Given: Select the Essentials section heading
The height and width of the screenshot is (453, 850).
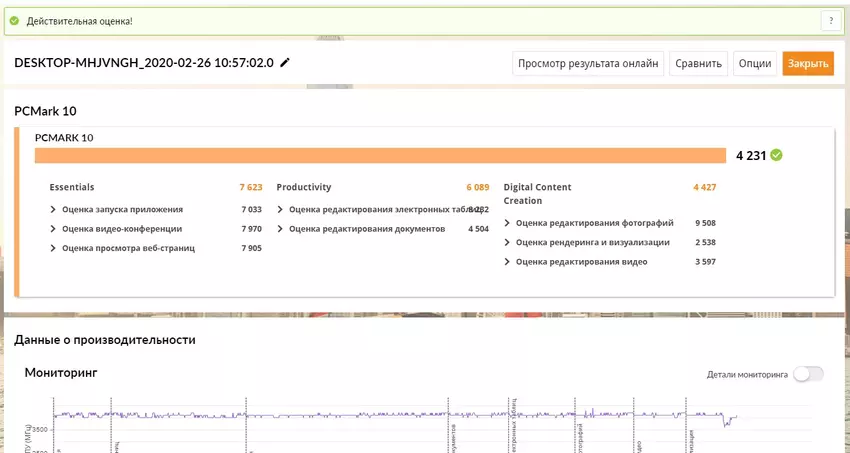Looking at the screenshot, I should 72,187.
